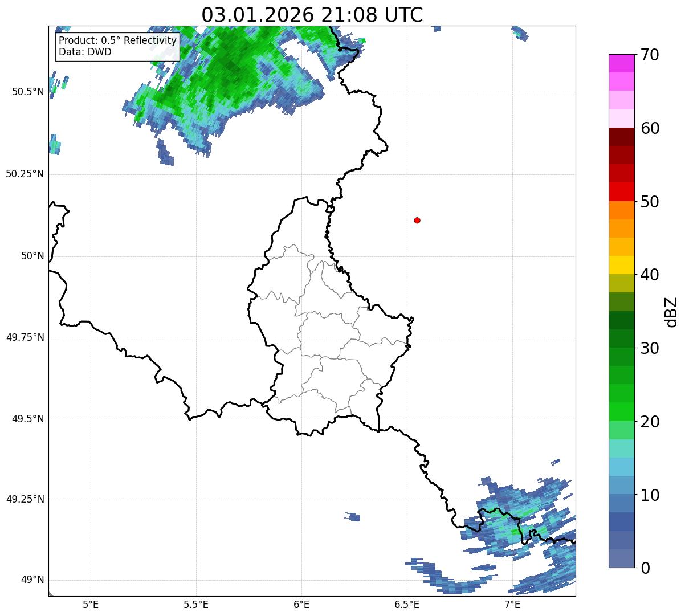Click the magenta swatch atop the colorbar
The image size is (685, 616).
[x=622, y=63]
